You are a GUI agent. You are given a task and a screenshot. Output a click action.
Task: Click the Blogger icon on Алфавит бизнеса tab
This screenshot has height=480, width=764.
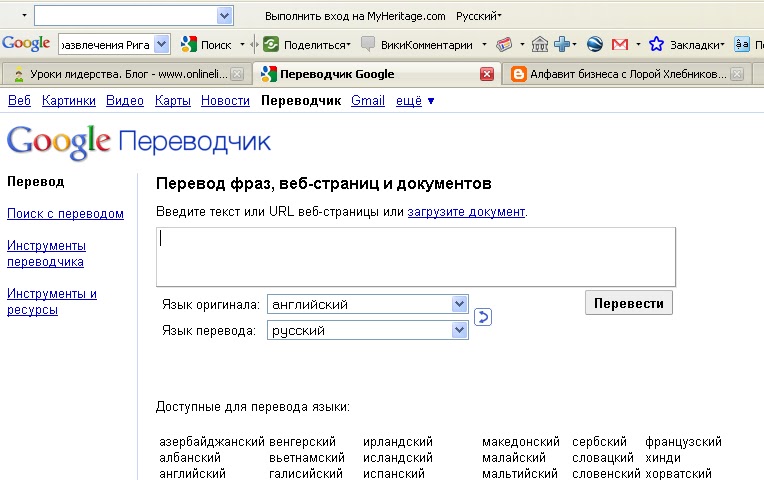(x=518, y=74)
